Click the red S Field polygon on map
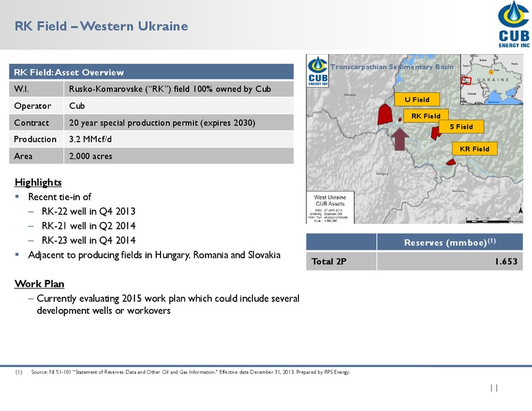This screenshot has height=411, width=532. coord(435,134)
